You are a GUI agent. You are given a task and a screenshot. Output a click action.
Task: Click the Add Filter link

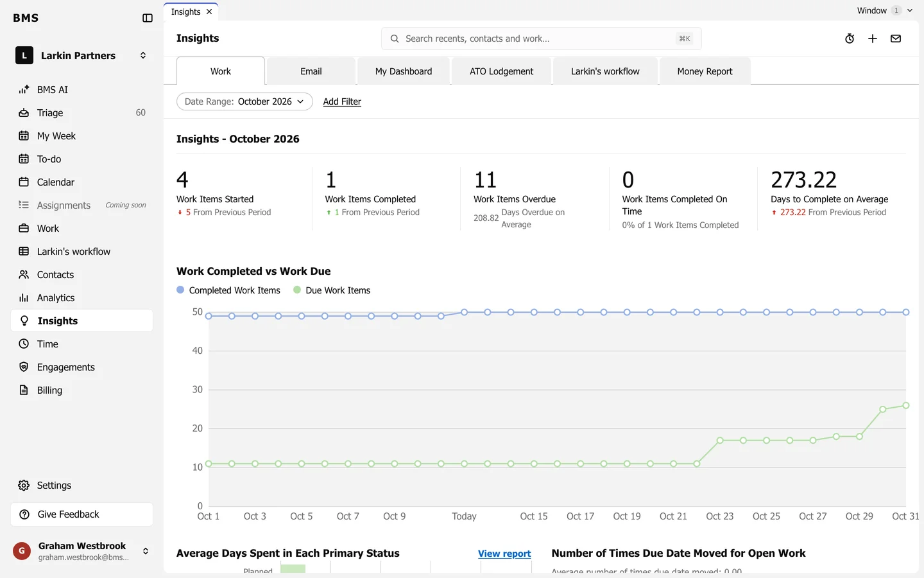coord(342,101)
